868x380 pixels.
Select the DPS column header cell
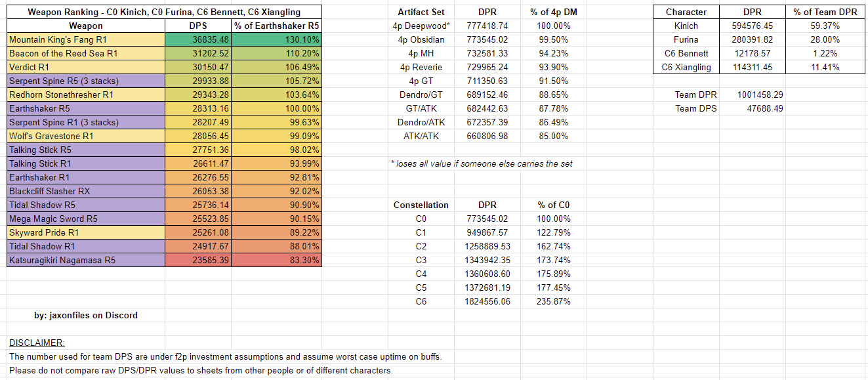pyautogui.click(x=197, y=26)
